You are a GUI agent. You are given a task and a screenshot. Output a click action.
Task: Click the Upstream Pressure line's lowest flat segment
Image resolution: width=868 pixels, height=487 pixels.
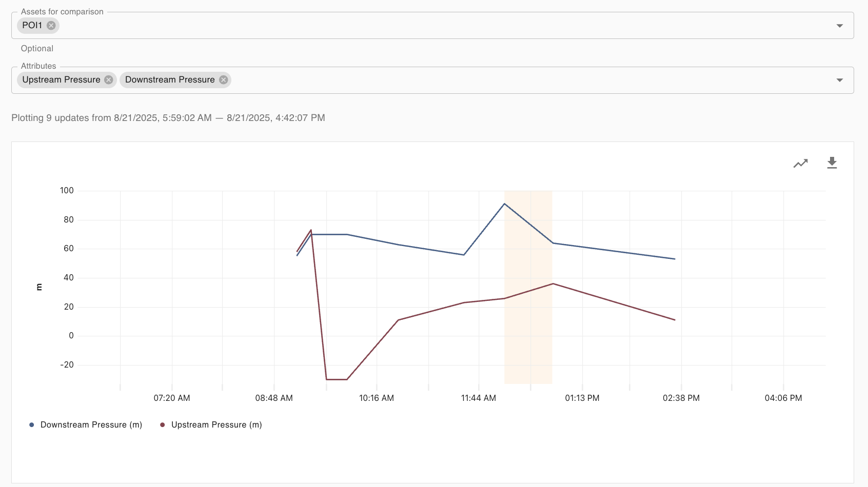coord(337,379)
